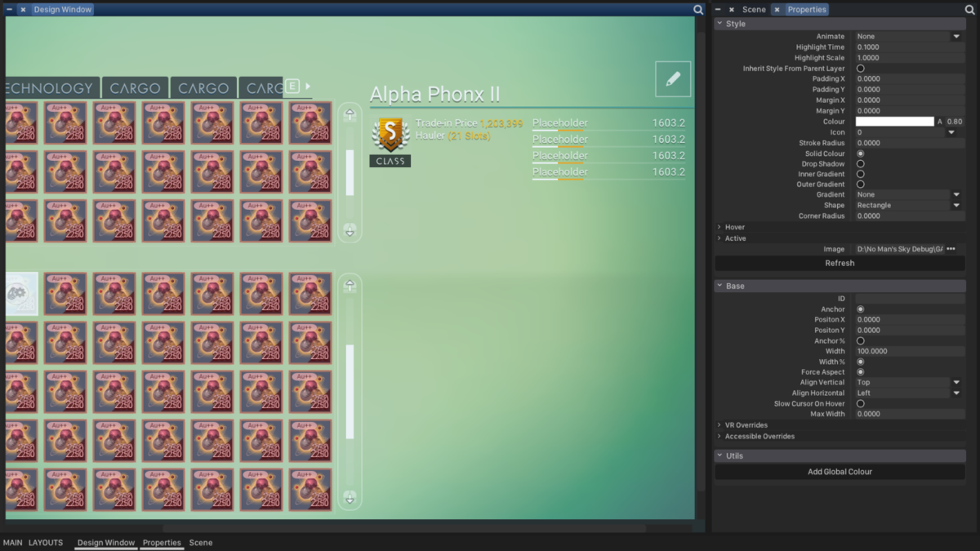Click the S class badge icon

(390, 134)
